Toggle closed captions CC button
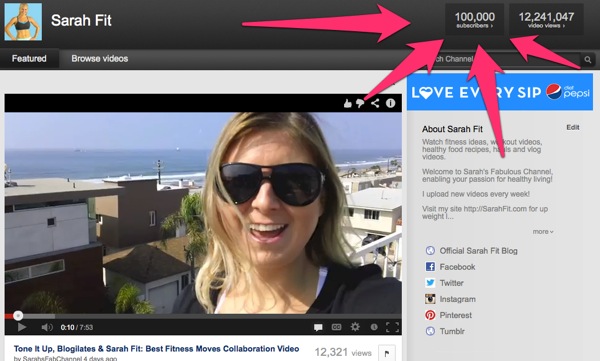Viewport: 600px width, 361px height. pyautogui.click(x=336, y=327)
